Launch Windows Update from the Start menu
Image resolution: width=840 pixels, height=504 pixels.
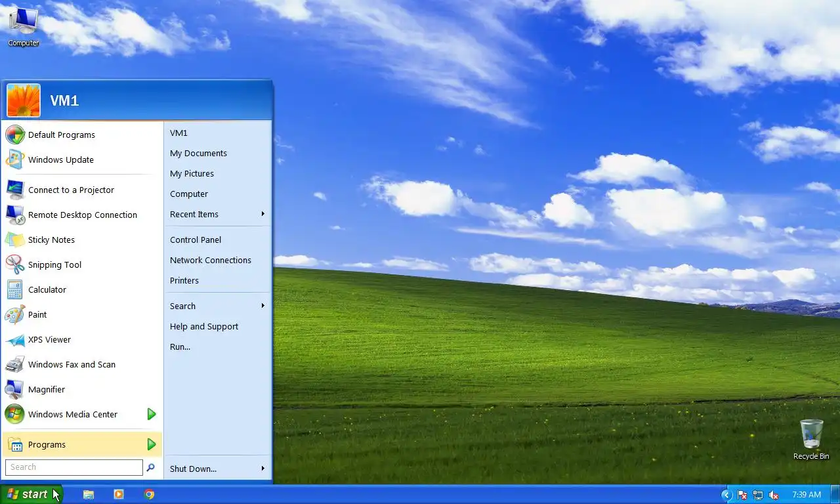pos(82,159)
